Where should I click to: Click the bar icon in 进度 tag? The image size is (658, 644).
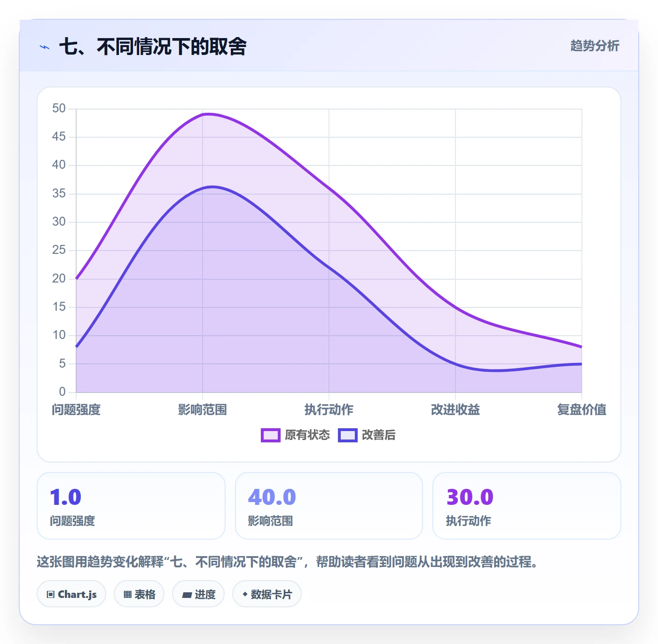pyautogui.click(x=187, y=595)
